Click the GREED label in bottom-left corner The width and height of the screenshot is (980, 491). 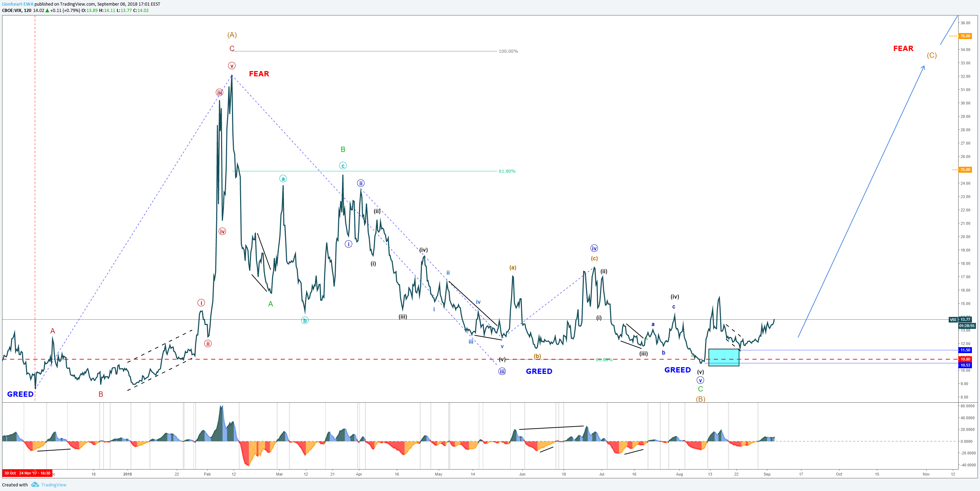click(x=20, y=394)
